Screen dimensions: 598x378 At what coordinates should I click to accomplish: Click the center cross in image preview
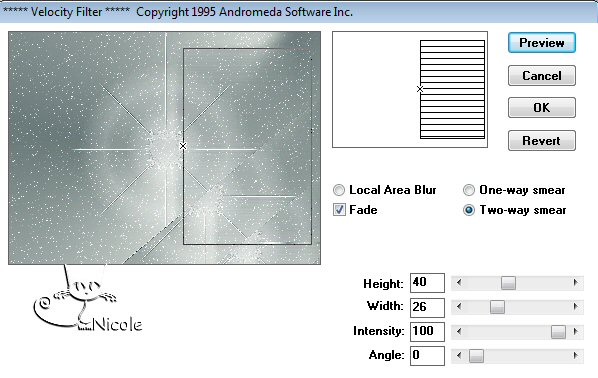183,146
